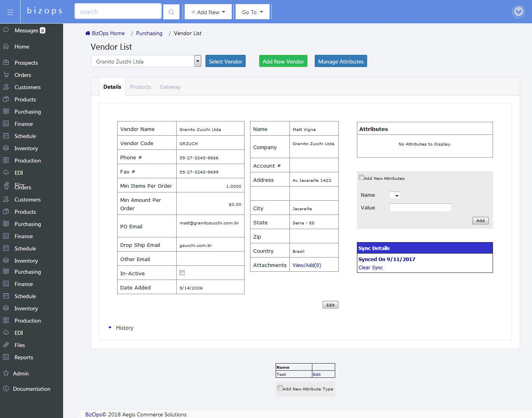Check the Add New Attributes checkbox
Screen dimensions: 532x418
361,177
